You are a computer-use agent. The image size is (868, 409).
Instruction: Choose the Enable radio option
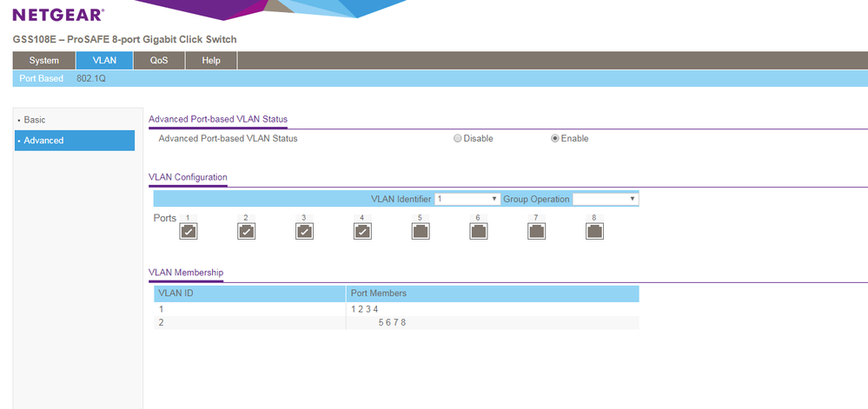[555, 139]
